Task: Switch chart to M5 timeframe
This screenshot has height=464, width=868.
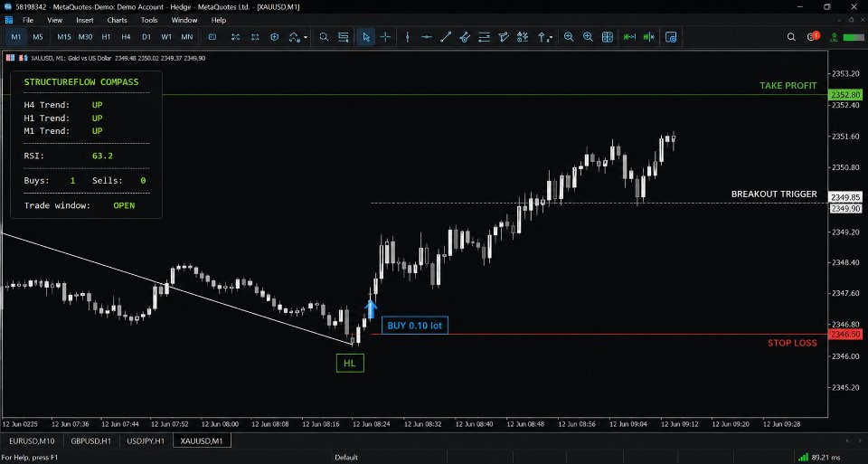Action: click(38, 37)
